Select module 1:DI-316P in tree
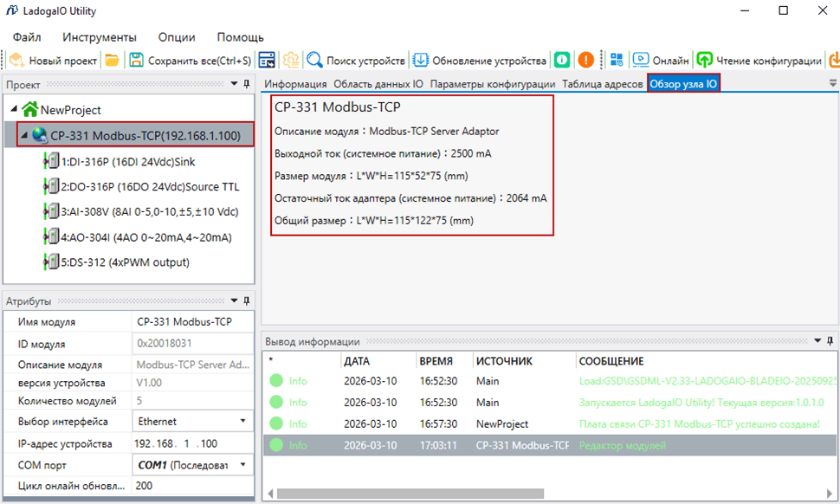 click(x=128, y=161)
